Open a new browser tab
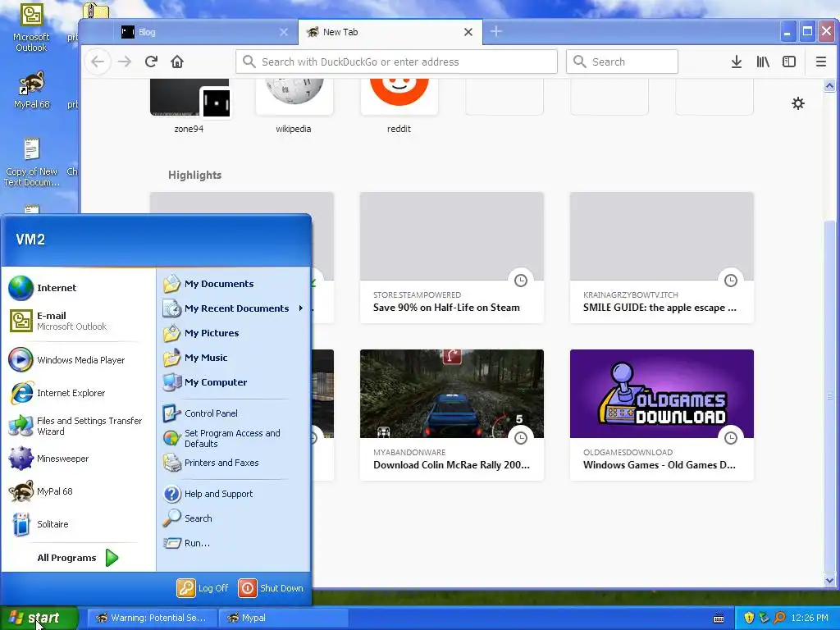Viewport: 840px width, 630px height. coord(496,32)
